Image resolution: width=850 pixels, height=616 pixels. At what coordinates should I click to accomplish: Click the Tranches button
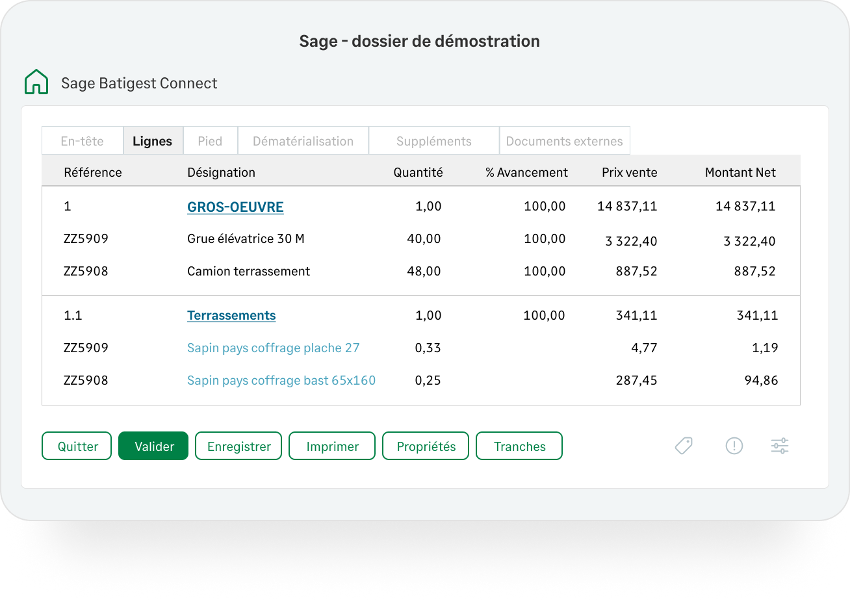tap(519, 446)
